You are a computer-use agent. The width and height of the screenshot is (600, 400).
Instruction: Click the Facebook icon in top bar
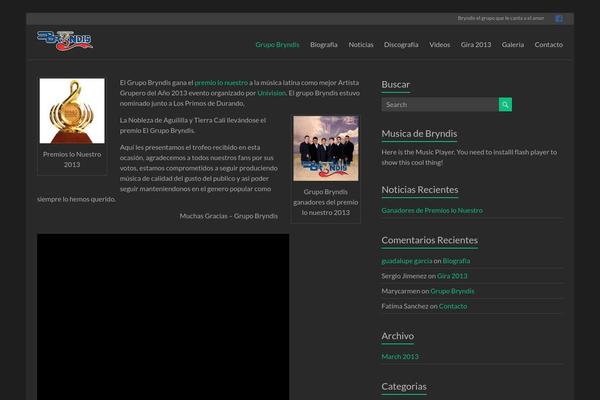[x=559, y=19]
